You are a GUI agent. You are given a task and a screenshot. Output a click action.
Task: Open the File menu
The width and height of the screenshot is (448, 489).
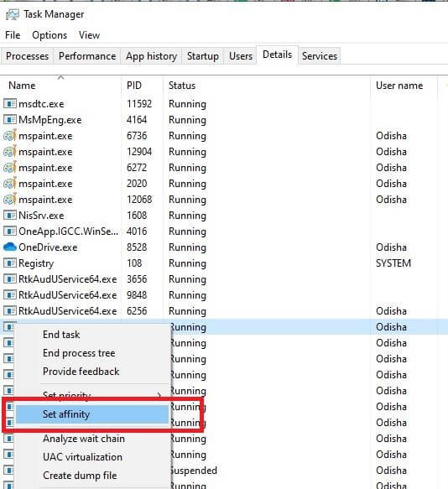click(13, 35)
